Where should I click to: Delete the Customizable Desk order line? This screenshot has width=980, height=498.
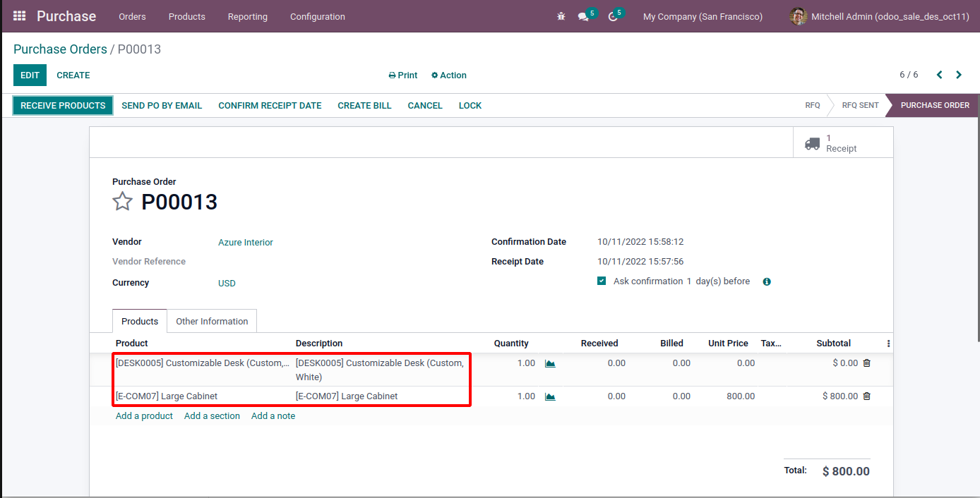coord(866,363)
